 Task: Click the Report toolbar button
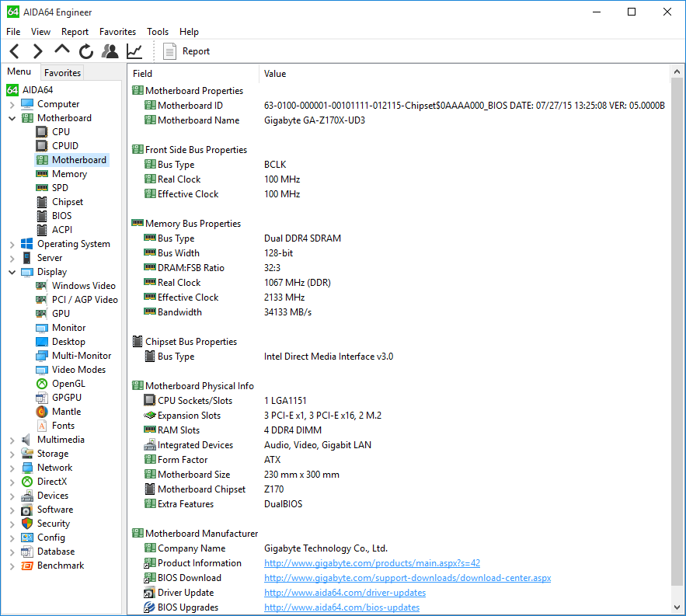click(x=186, y=51)
